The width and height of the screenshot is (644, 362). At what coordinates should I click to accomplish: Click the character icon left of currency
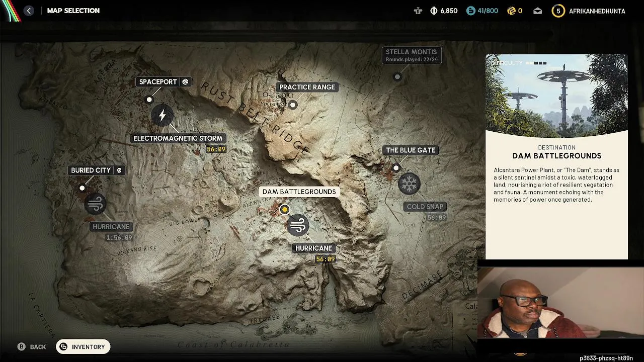(x=418, y=11)
